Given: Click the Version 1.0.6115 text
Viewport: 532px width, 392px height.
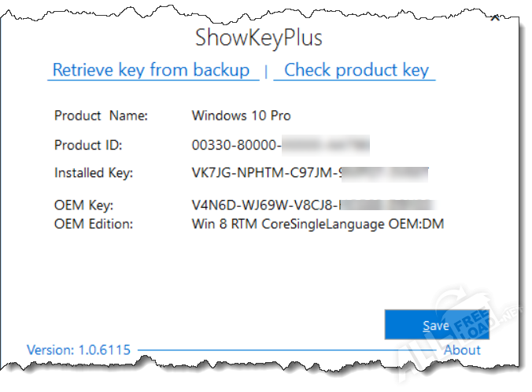Looking at the screenshot, I should click(79, 349).
